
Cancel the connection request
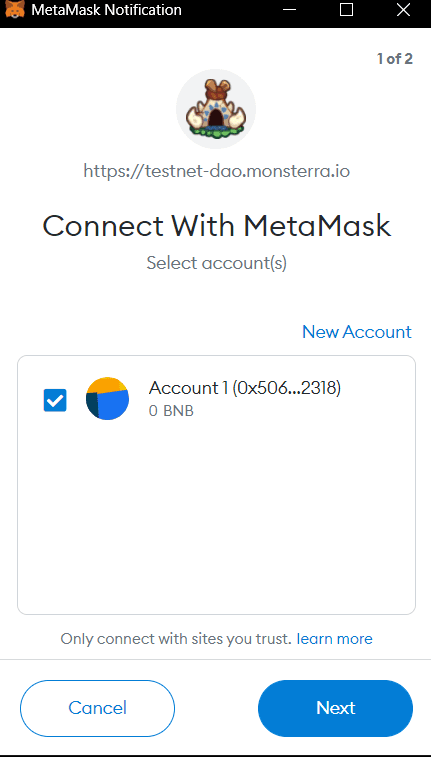pyautogui.click(x=97, y=708)
